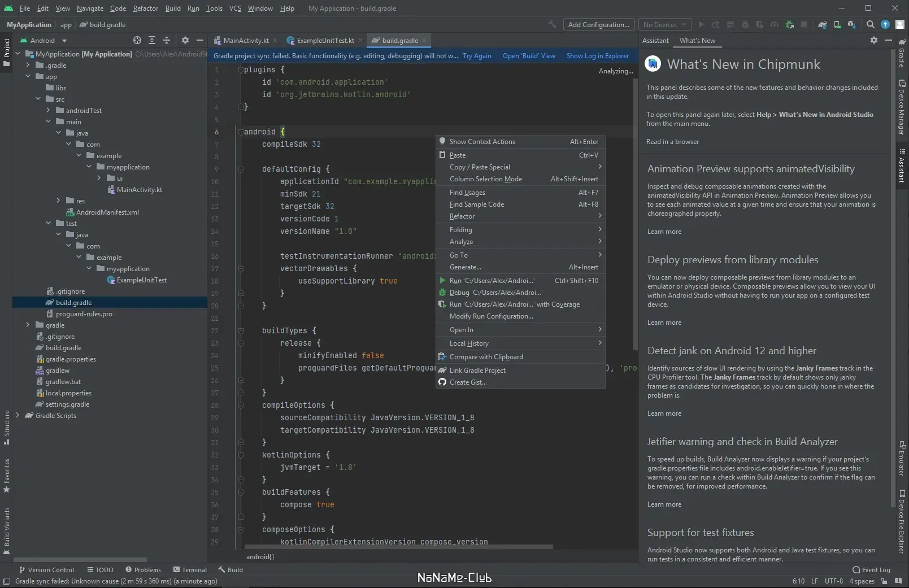Image resolution: width=909 pixels, height=588 pixels.
Task: Toggle the Project tool window stripe button
Action: 7,52
